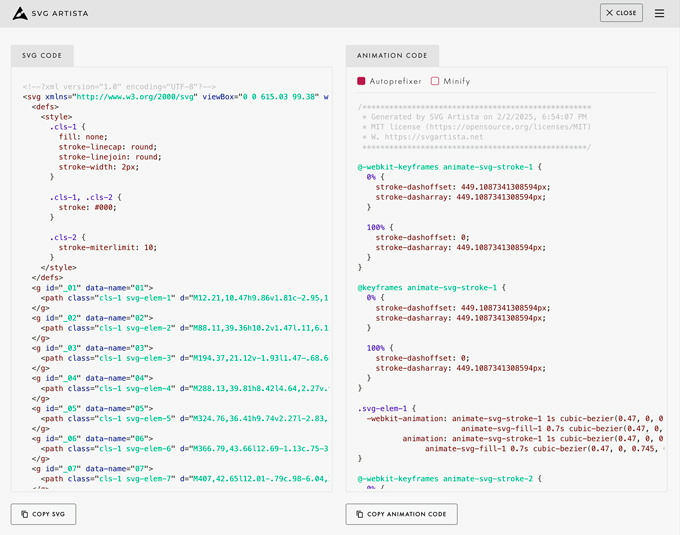Click the 'stroke-linecap: round;' line

[x=108, y=147]
